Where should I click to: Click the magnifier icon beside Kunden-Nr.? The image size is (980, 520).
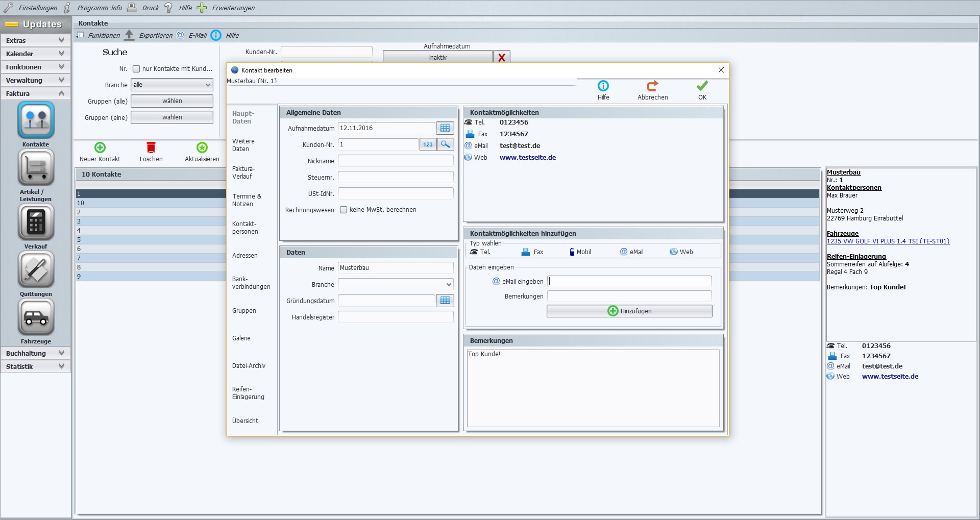click(x=446, y=144)
